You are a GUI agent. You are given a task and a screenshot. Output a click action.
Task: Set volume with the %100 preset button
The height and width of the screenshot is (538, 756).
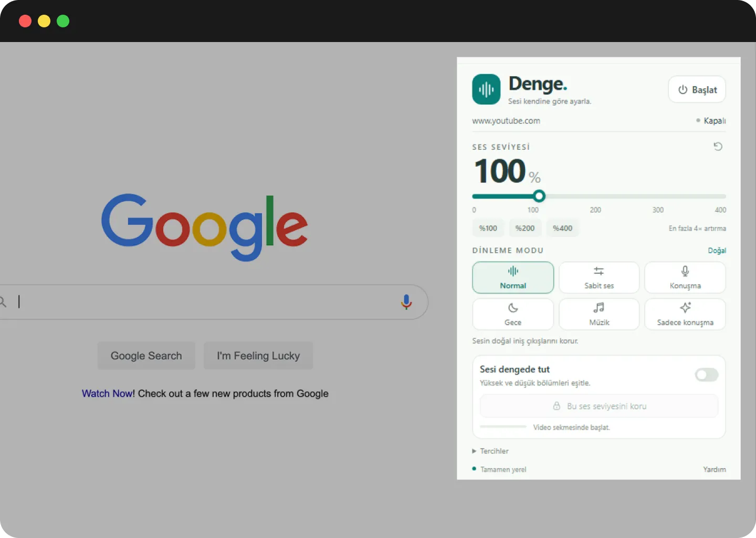(x=488, y=228)
